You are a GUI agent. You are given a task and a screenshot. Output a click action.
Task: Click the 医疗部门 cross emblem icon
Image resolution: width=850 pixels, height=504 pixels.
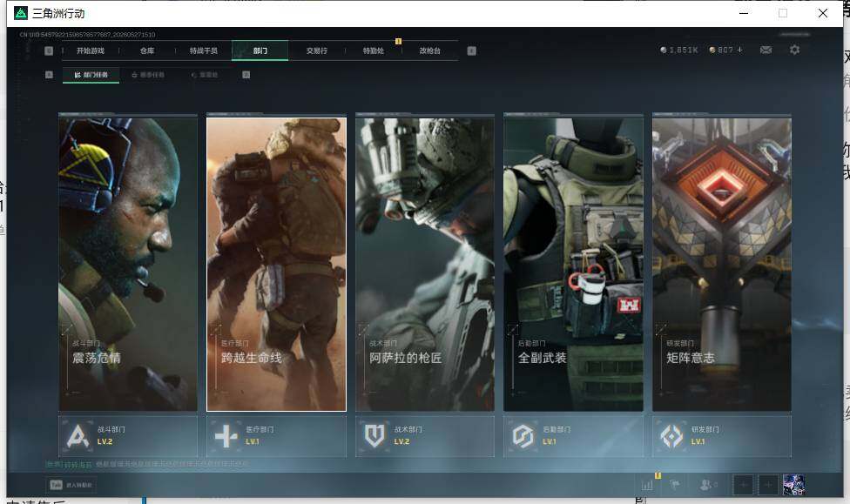pos(226,436)
